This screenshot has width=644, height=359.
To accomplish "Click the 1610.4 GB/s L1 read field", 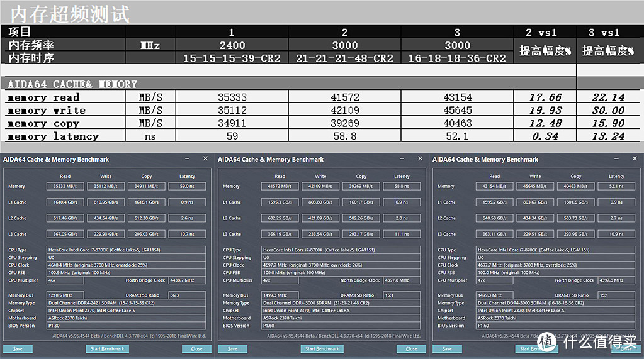I will (65, 202).
